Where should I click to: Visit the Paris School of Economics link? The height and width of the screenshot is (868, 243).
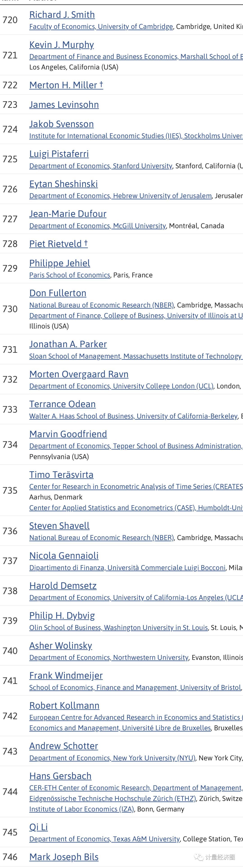pyautogui.click(x=70, y=275)
